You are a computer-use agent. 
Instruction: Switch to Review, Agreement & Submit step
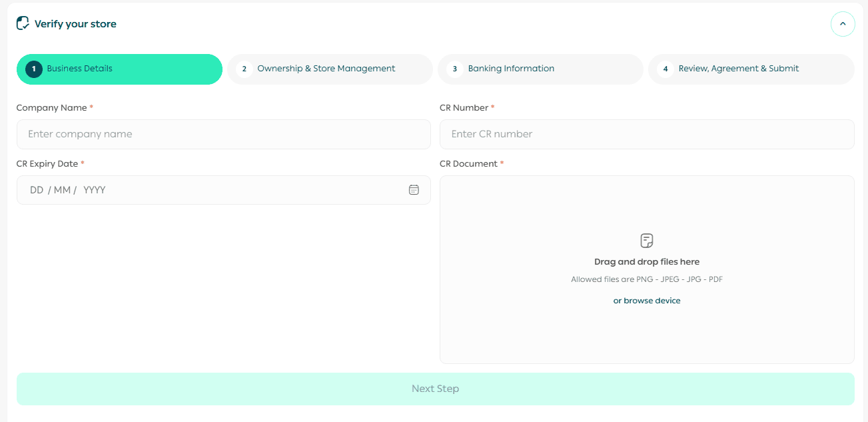(751, 69)
